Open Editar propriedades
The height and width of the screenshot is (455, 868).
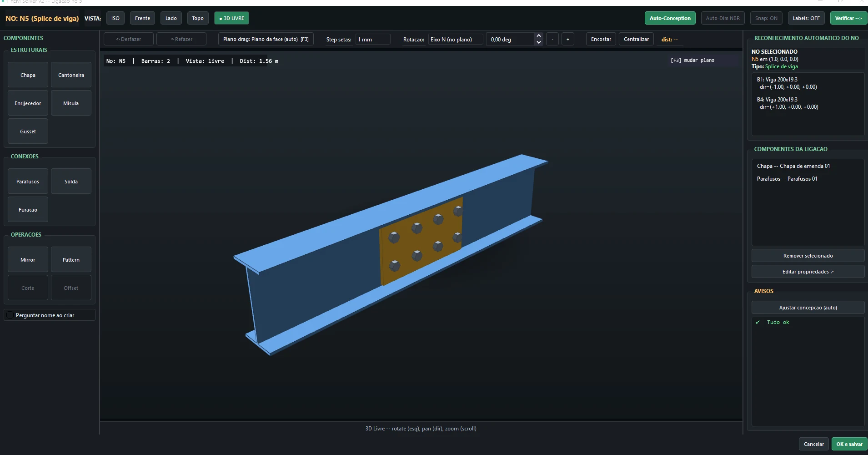808,272
